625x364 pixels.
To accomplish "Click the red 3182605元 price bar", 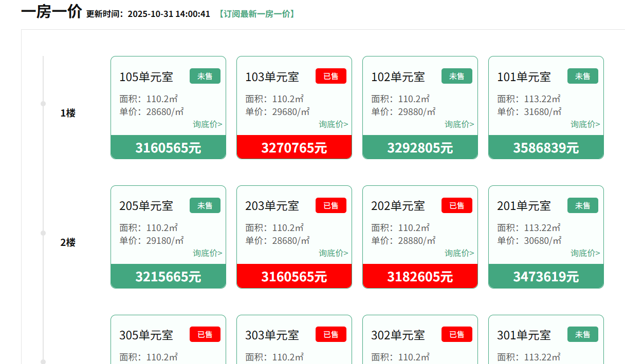I will click(x=420, y=277).
